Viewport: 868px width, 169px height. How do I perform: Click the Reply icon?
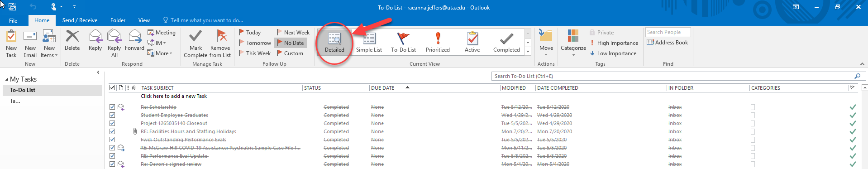95,36
